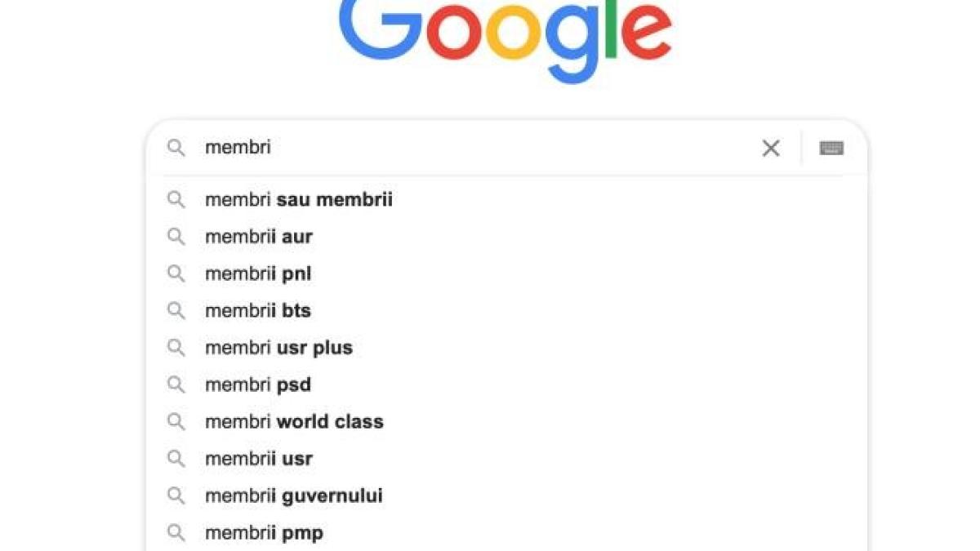Viewport: 980px width, 551px height.
Task: Select the "membri psd" suggestion
Action: pos(258,384)
